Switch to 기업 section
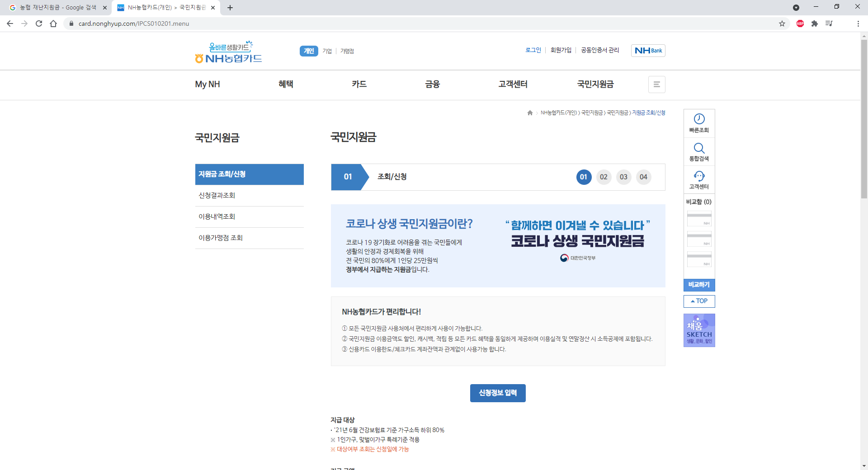The width and height of the screenshot is (868, 470). point(327,51)
